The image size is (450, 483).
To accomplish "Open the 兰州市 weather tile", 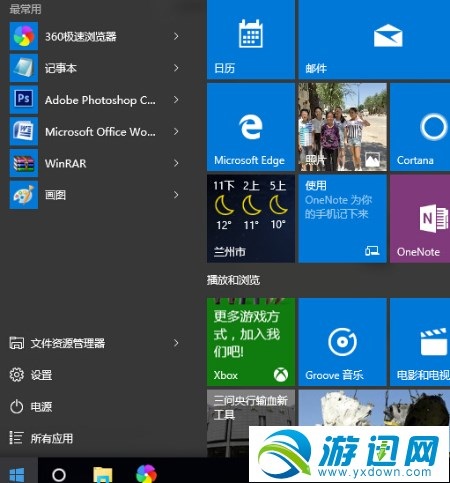I will tap(251, 219).
